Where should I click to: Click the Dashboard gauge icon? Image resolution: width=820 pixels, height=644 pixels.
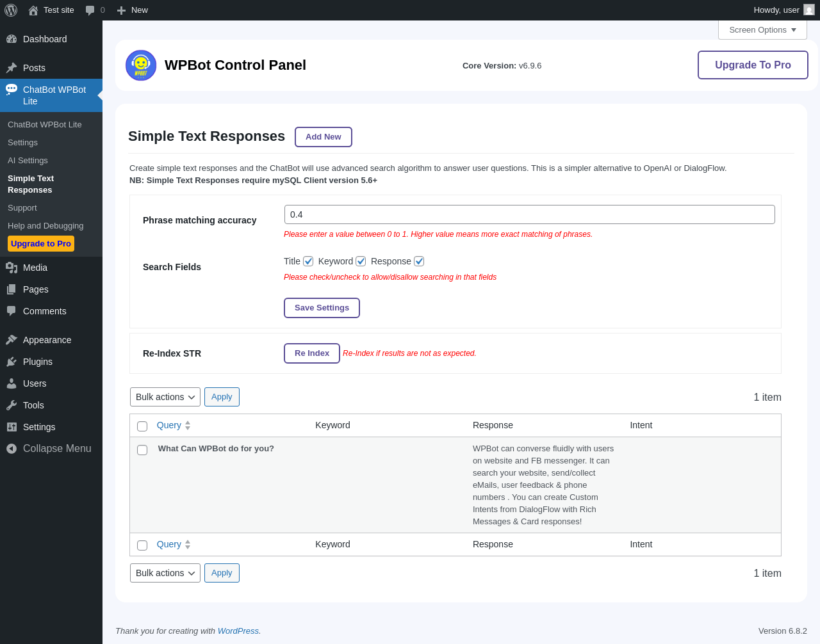coord(12,39)
